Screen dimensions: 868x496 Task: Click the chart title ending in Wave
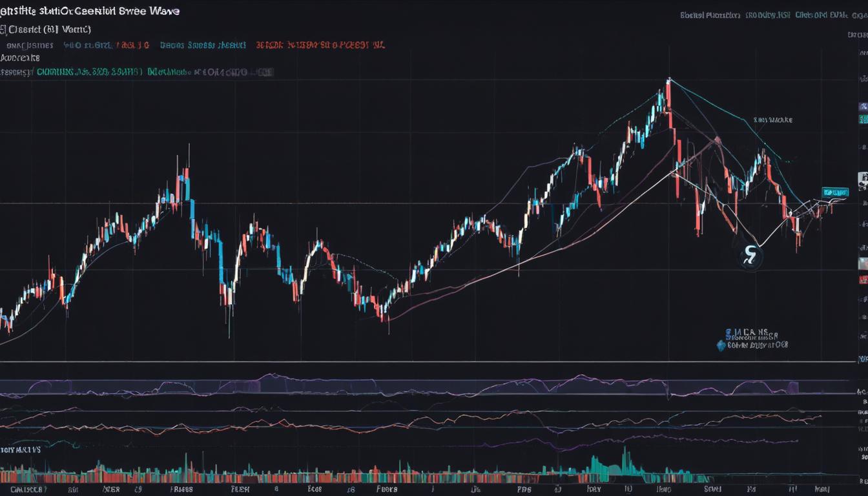90,11
